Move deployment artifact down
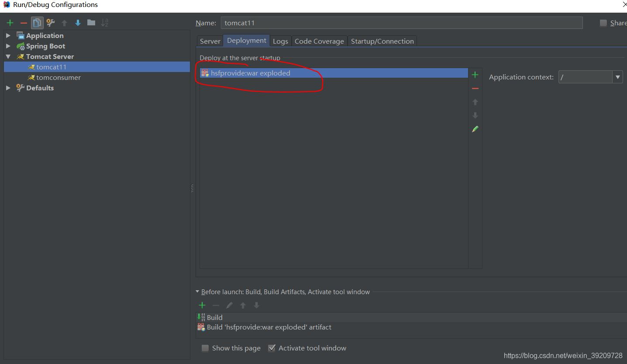The height and width of the screenshot is (364, 627). tap(475, 116)
